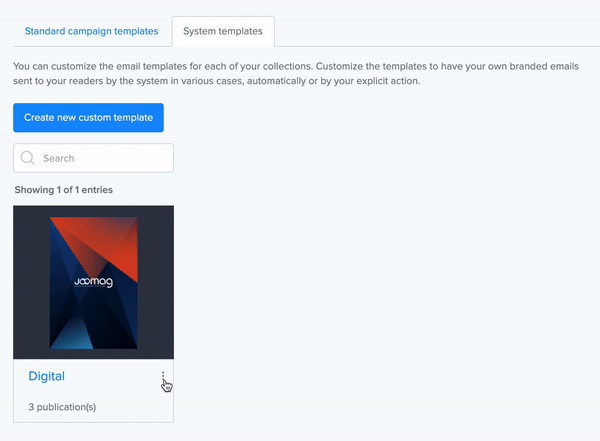Click the blue lower section of cover image
This screenshot has height=441, width=600.
point(80,335)
